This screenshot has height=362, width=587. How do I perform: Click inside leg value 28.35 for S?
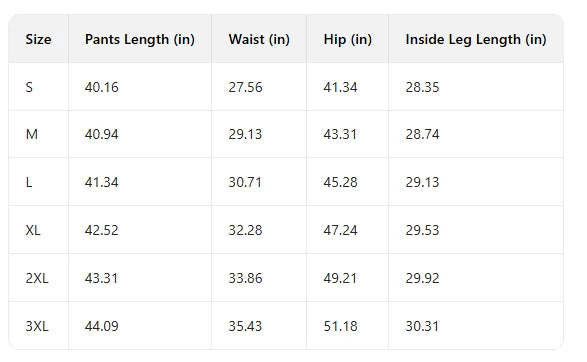click(422, 87)
